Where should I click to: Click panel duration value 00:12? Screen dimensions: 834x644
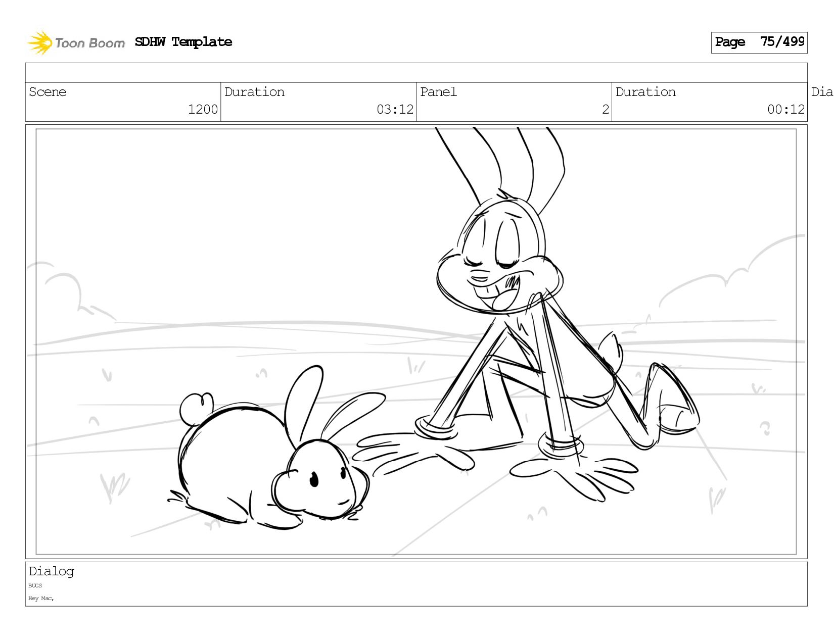[x=785, y=109]
